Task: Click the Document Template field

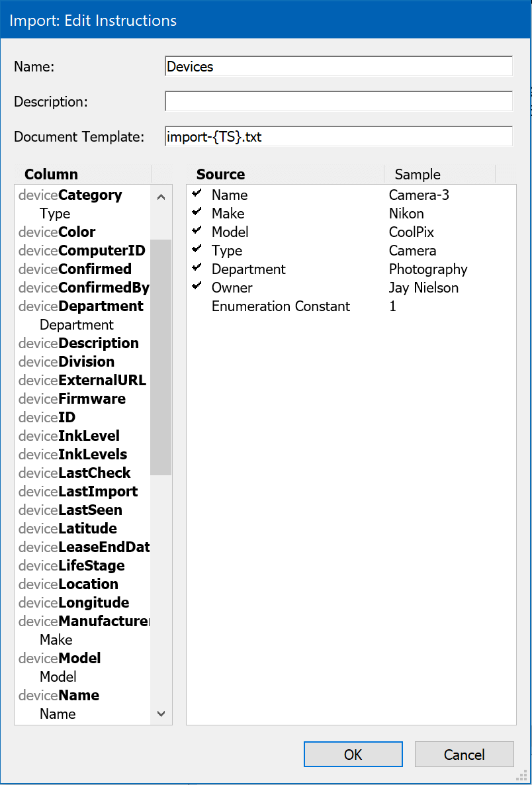Action: click(x=338, y=136)
